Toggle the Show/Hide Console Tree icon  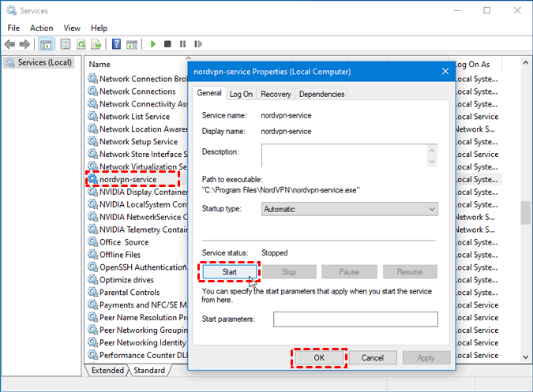click(46, 44)
